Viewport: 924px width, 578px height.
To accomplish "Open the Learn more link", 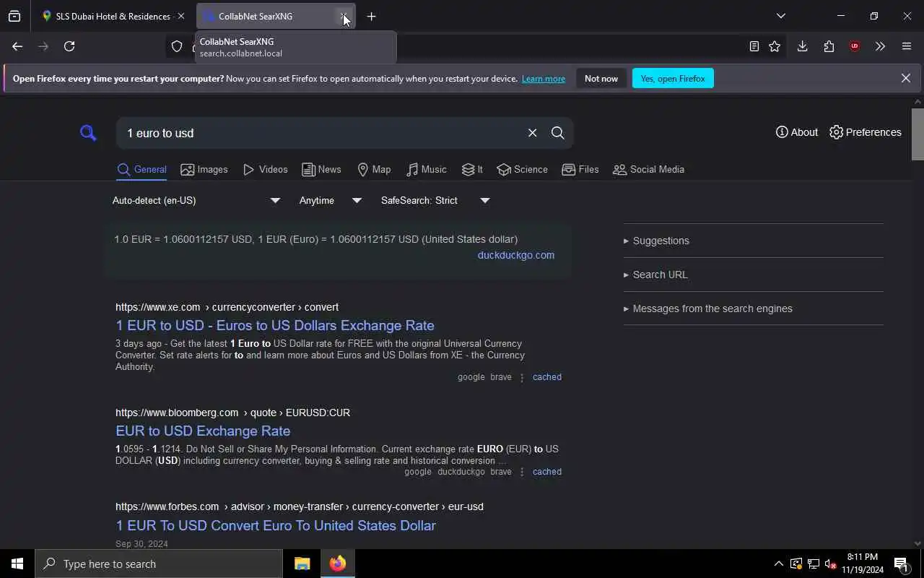I will (544, 79).
